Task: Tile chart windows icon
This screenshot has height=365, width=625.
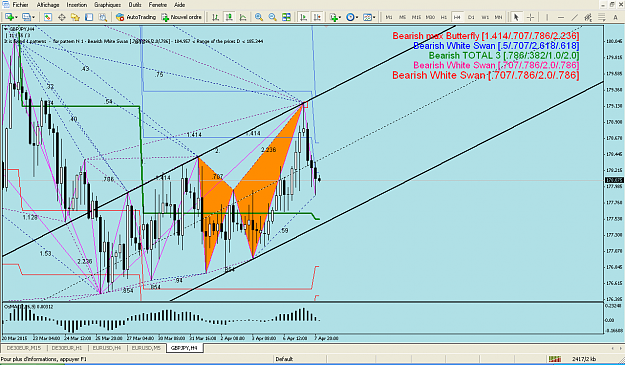Action: click(x=286, y=17)
